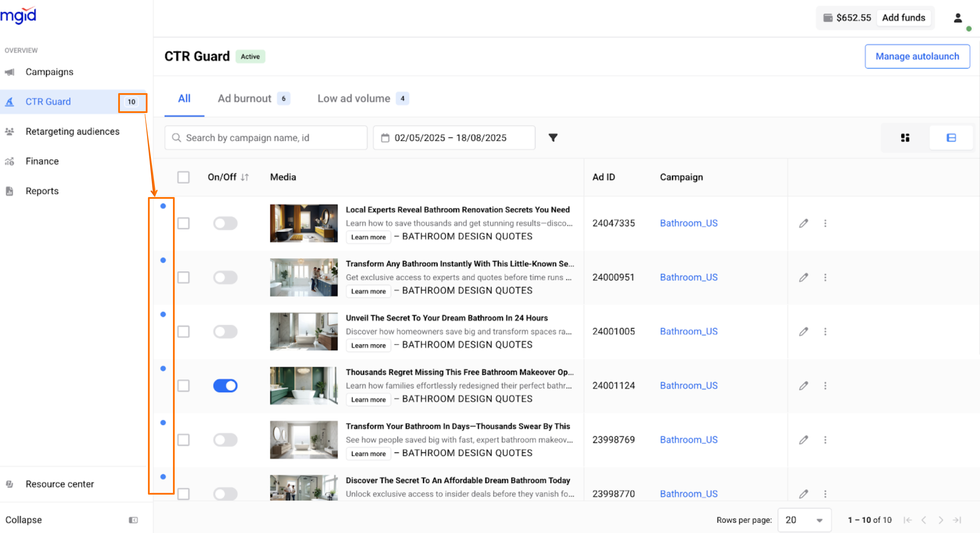
Task: Switch to grid card view icon
Action: 905,138
